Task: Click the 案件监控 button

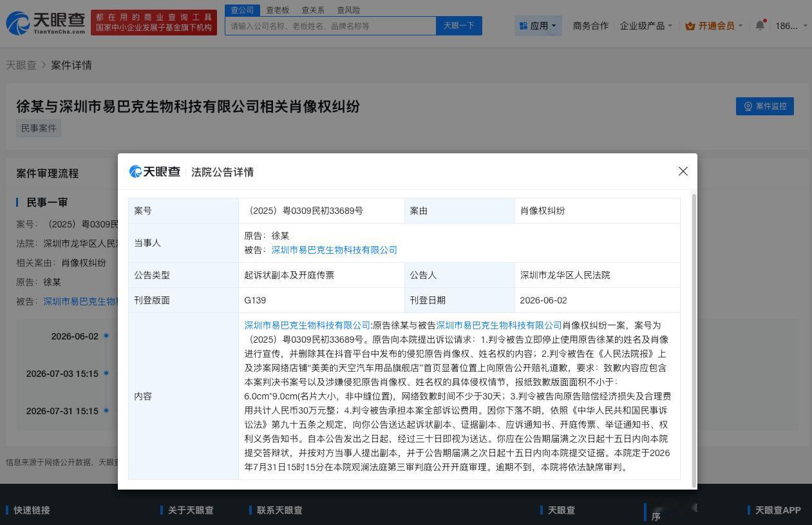Action: click(x=765, y=106)
